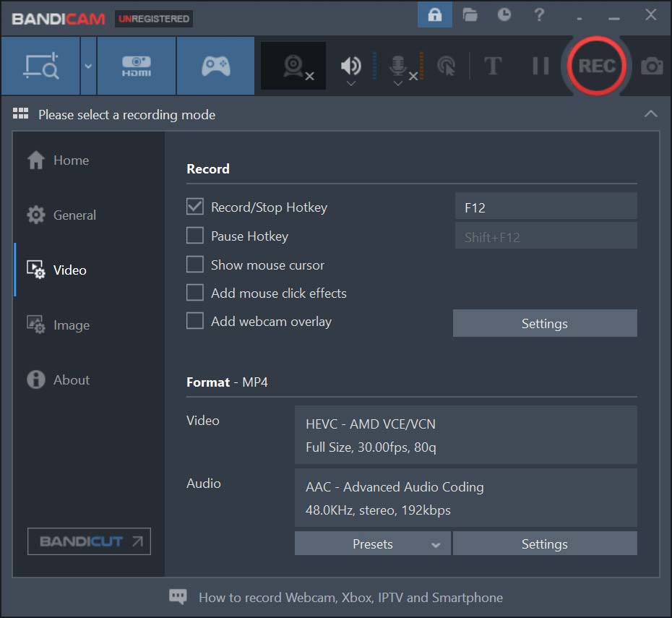Viewport: 672px width, 618px height.
Task: Select HDMI device recording mode
Action: click(x=137, y=66)
